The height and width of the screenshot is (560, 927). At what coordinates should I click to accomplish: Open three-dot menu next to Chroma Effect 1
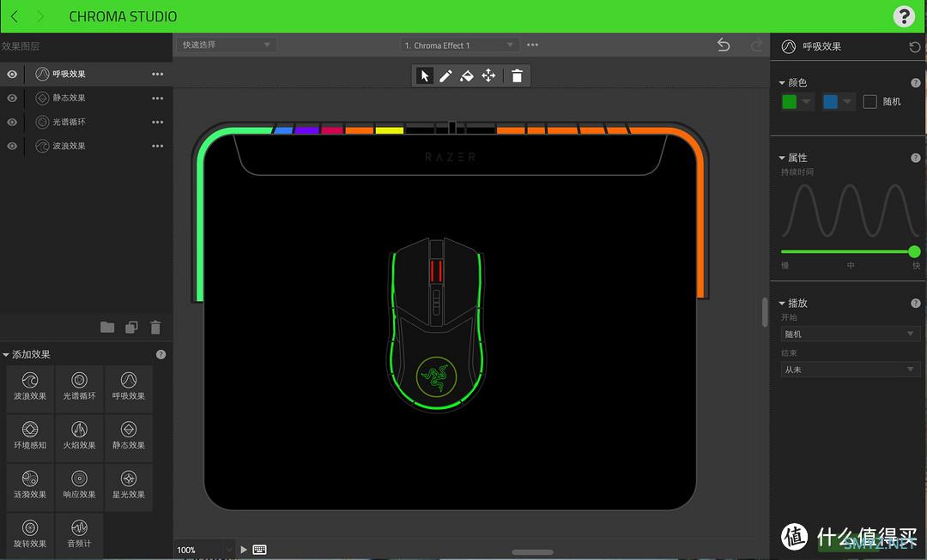click(x=533, y=45)
